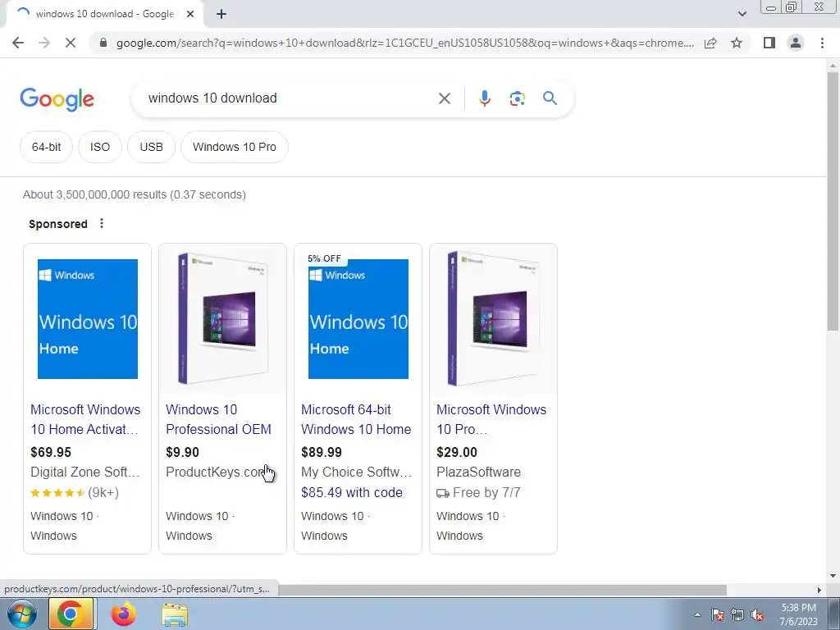The height and width of the screenshot is (630, 840).
Task: Open Chrome three-dot menu
Action: pyautogui.click(x=822, y=43)
